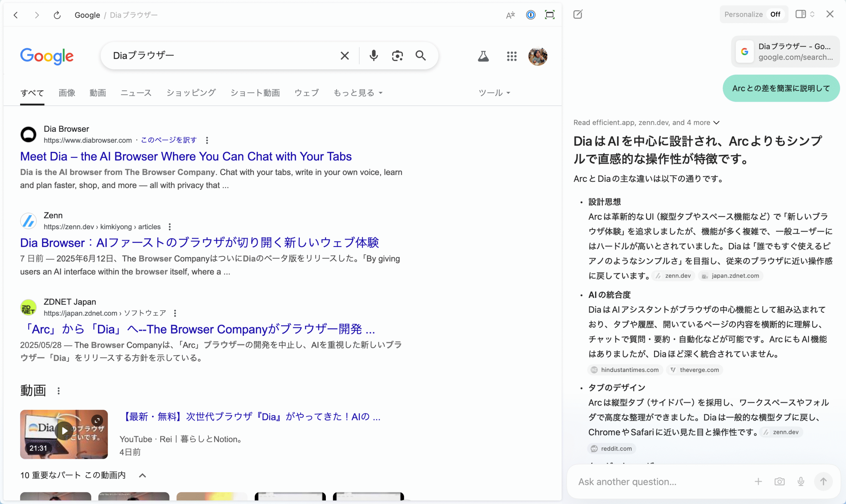Open first zenn.dev citation chip
The image size is (846, 504).
673,276
